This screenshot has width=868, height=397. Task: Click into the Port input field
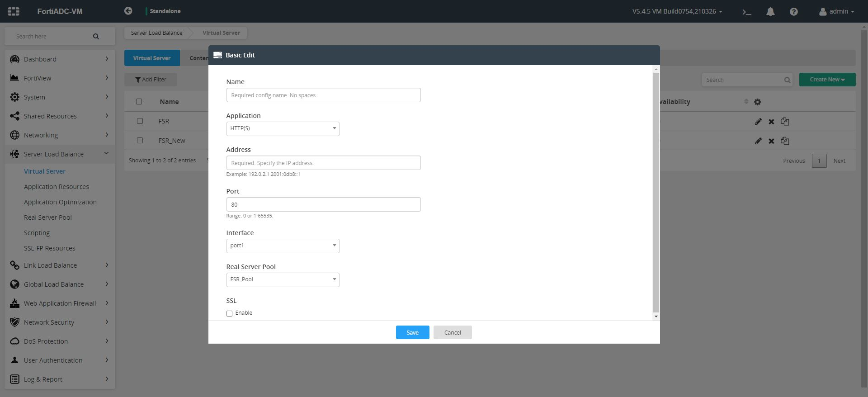pos(323,204)
